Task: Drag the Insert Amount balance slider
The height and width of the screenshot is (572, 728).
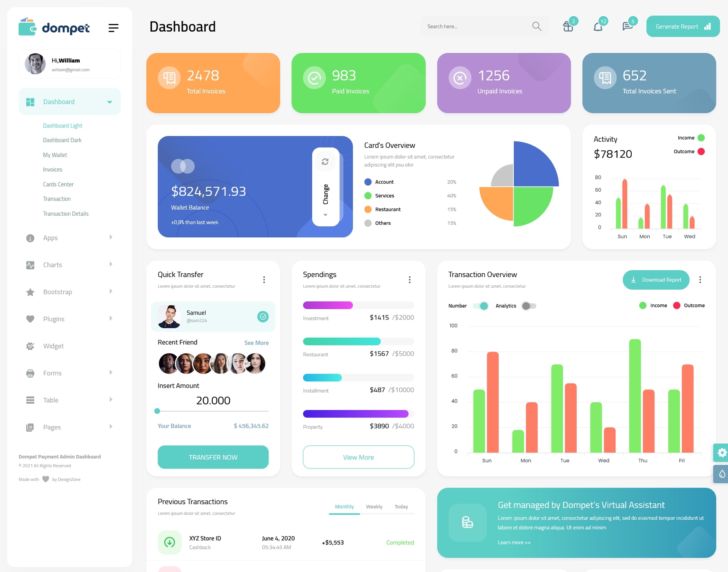Action: coord(157,412)
